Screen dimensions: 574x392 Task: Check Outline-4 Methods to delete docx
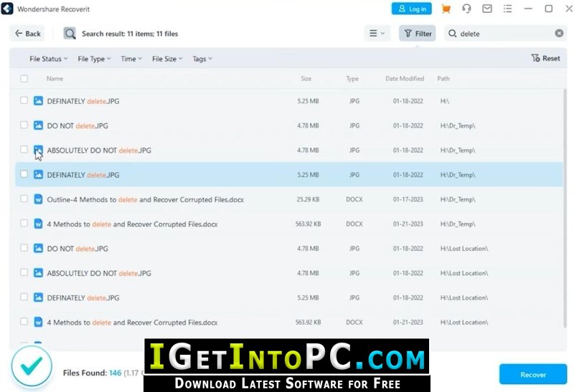pos(24,199)
